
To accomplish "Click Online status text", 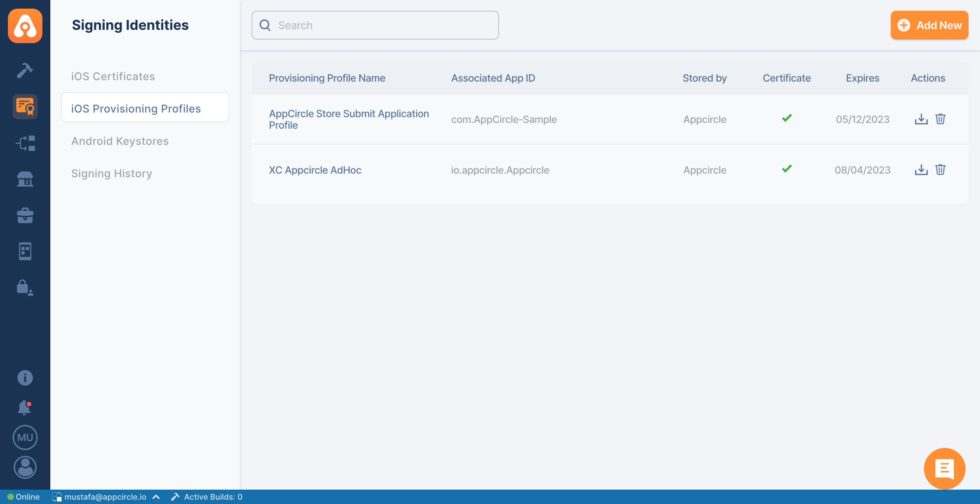I will 27,496.
